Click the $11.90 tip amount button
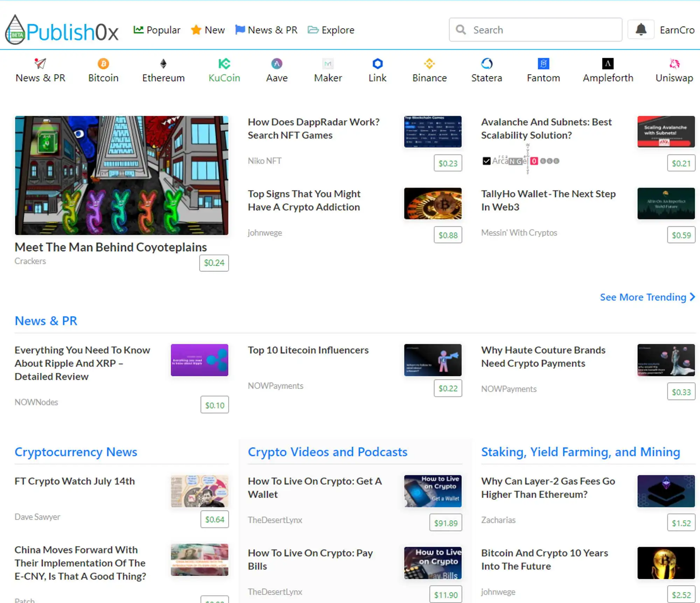This screenshot has height=603, width=700. tap(446, 595)
